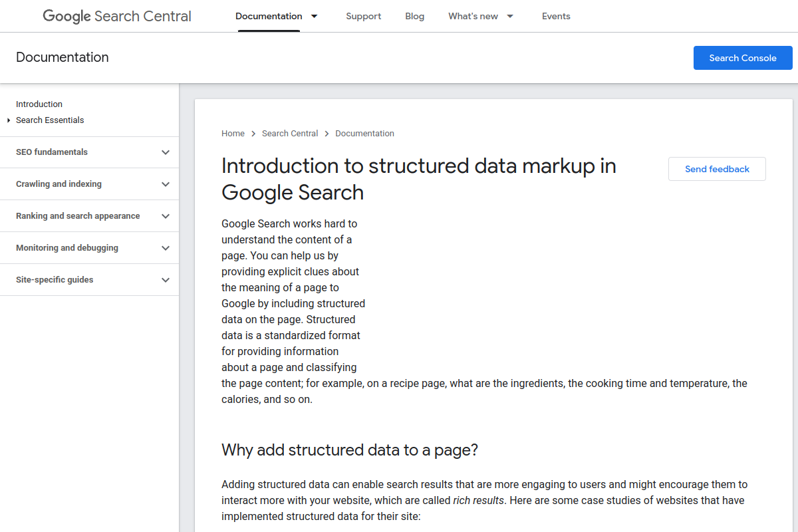
Task: Click the italic 'rich results' text
Action: coord(478,500)
